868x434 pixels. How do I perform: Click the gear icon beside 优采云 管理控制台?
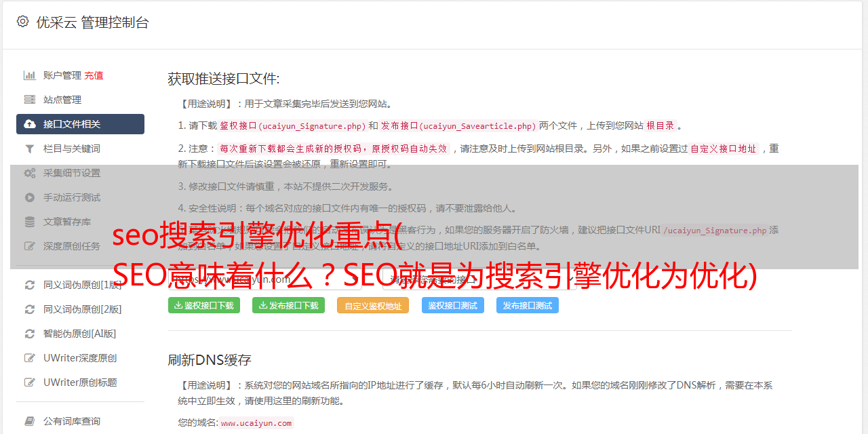22,22
